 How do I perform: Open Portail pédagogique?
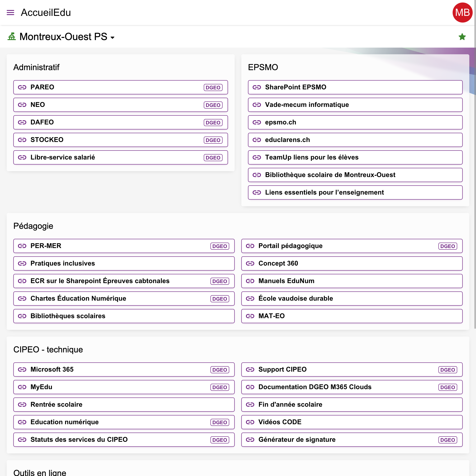[x=352, y=246]
